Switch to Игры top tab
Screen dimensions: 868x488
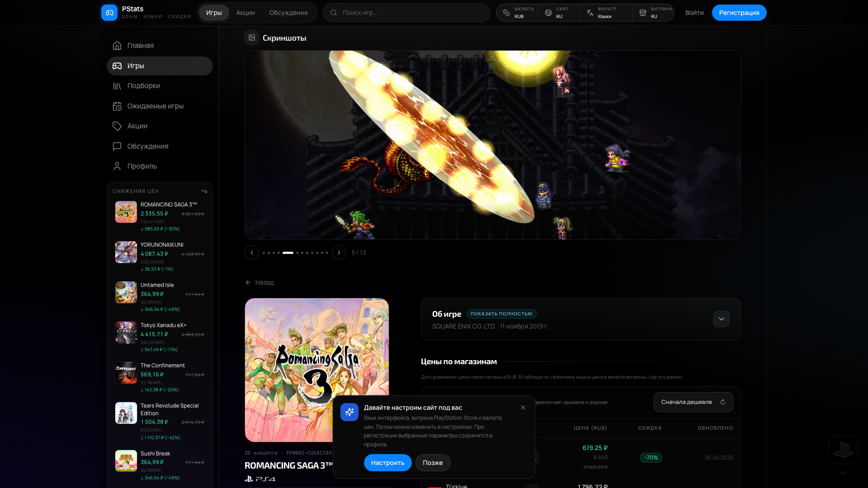(214, 13)
